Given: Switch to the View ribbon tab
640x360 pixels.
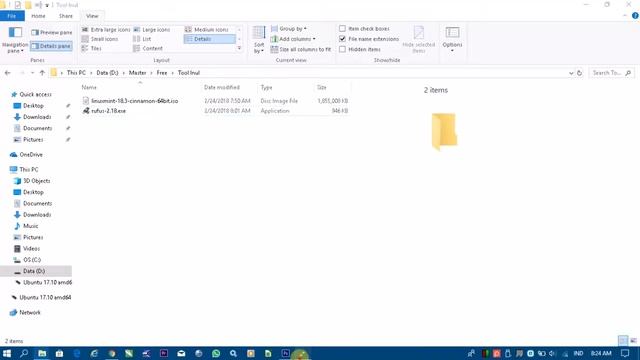Looking at the screenshot, I should [x=92, y=16].
